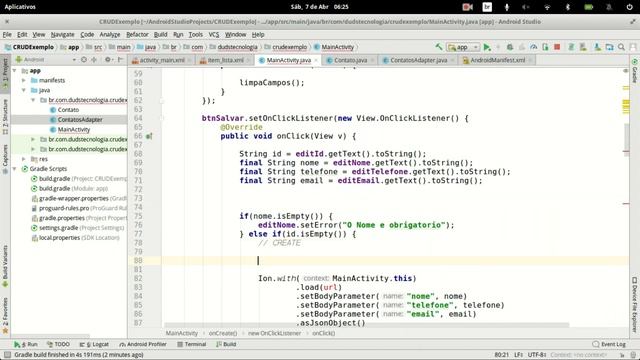Open the File menu

[7, 34]
